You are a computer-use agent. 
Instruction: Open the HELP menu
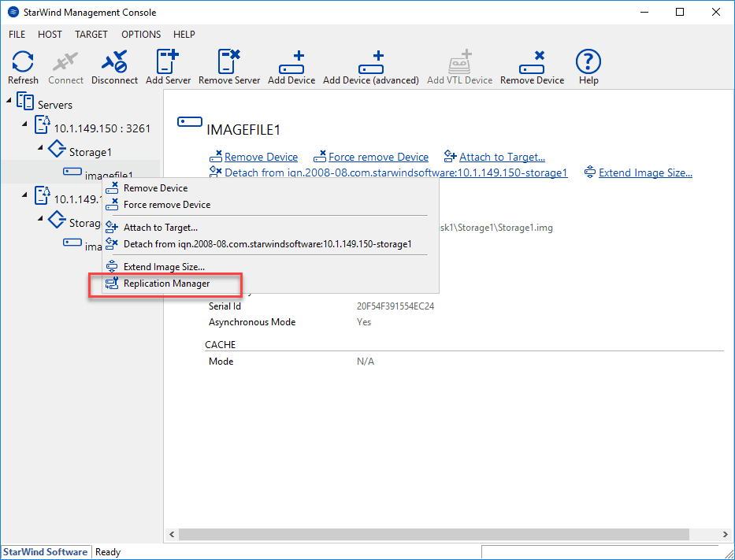(184, 34)
